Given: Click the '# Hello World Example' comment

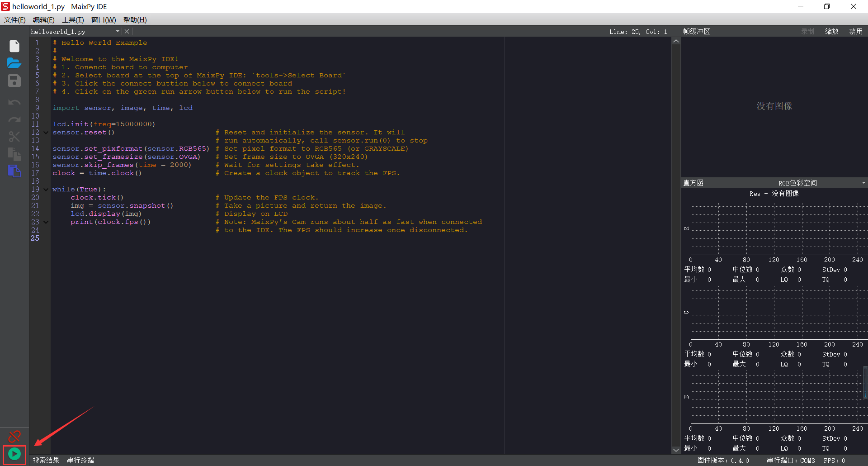Looking at the screenshot, I should [x=100, y=43].
